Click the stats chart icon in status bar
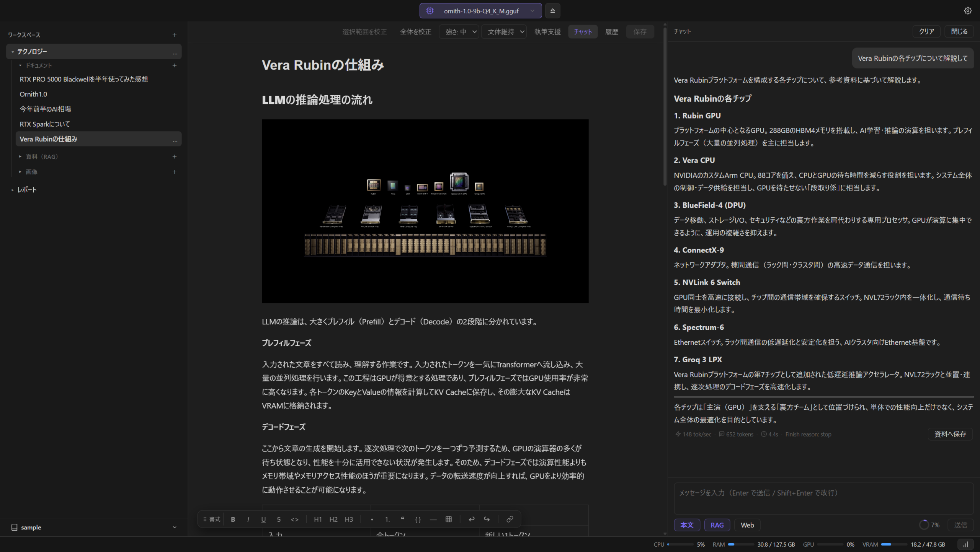This screenshot has height=552, width=980. (x=966, y=544)
